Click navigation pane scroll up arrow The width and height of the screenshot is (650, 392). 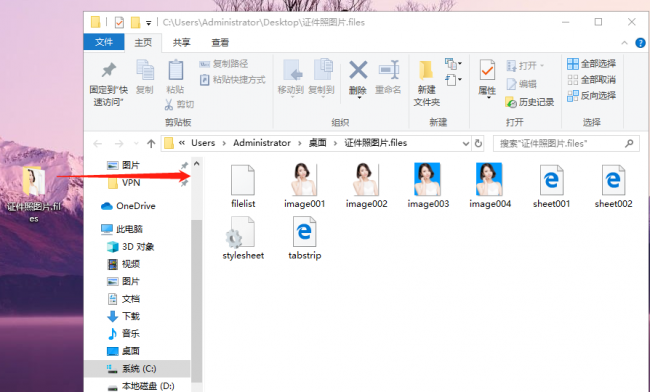(x=197, y=164)
